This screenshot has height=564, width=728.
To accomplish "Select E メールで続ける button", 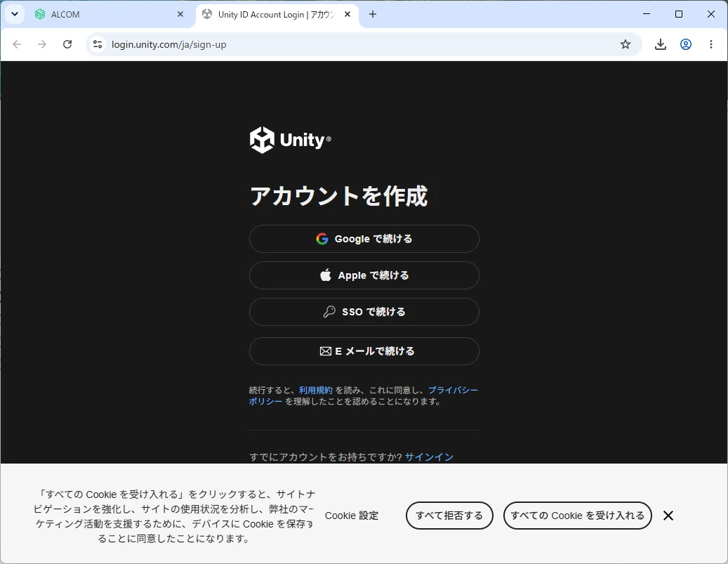I will [x=364, y=351].
